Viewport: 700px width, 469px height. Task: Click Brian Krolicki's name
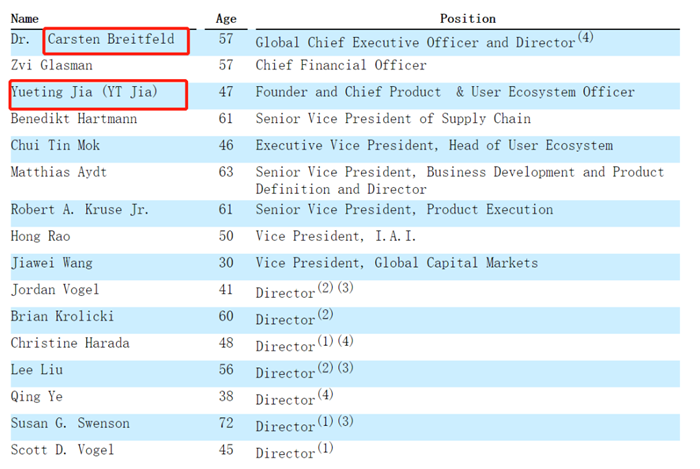[60, 316]
